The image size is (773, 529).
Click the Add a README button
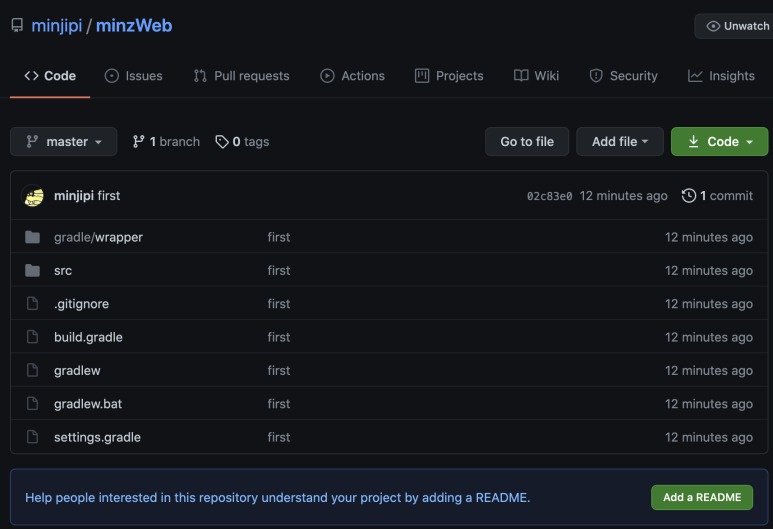702,497
